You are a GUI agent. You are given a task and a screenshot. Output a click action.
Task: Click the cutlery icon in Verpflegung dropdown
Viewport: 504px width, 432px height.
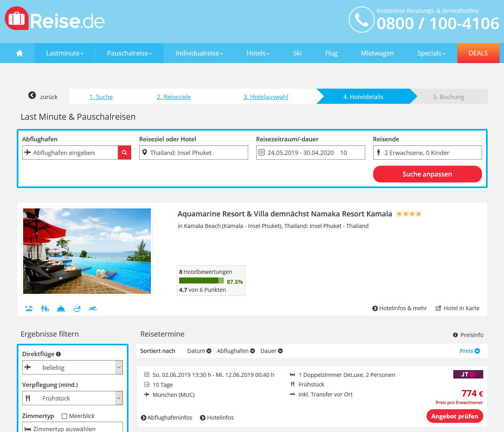point(28,398)
